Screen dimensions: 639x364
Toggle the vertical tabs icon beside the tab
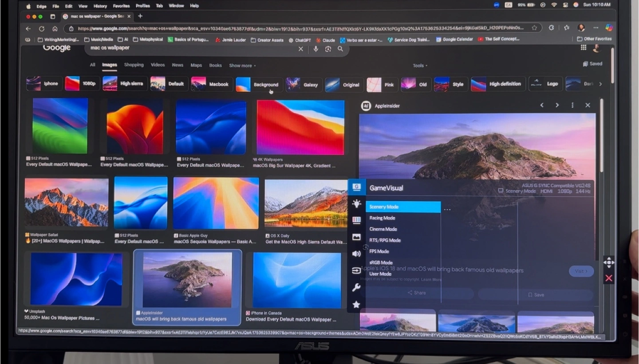point(53,16)
